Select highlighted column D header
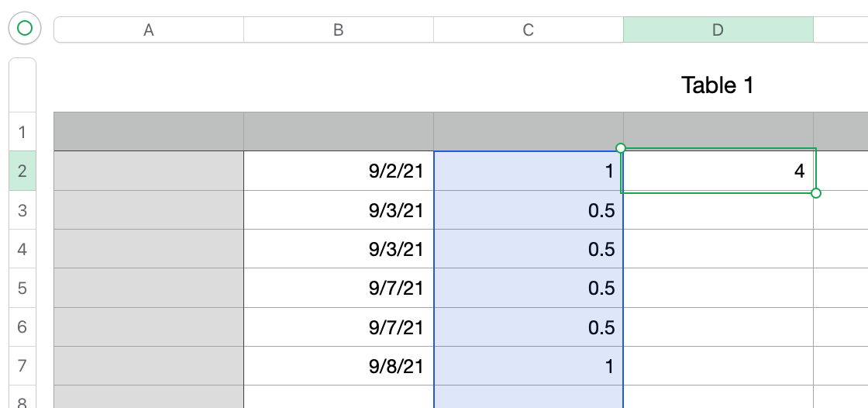The width and height of the screenshot is (868, 408). [718, 30]
